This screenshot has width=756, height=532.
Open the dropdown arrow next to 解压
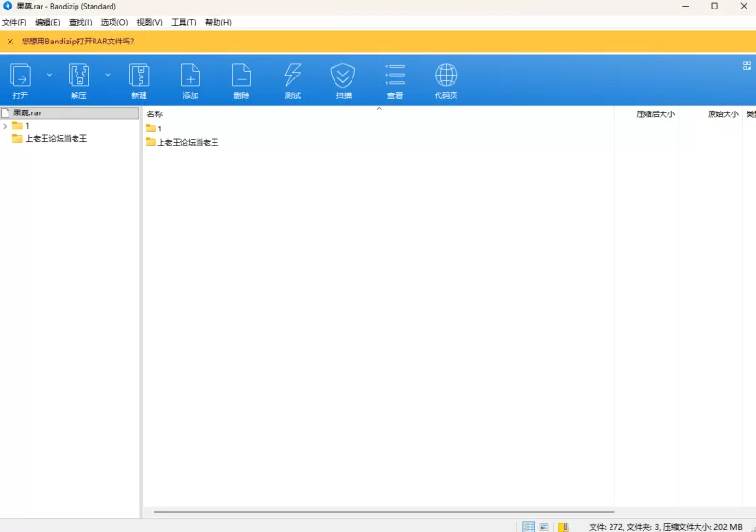click(107, 74)
